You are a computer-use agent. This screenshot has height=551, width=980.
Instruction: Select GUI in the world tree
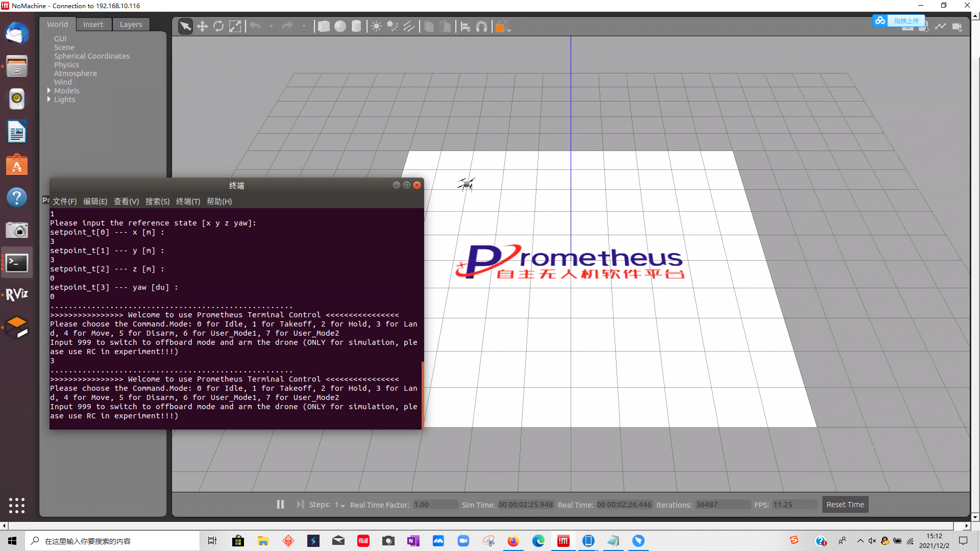click(60, 39)
